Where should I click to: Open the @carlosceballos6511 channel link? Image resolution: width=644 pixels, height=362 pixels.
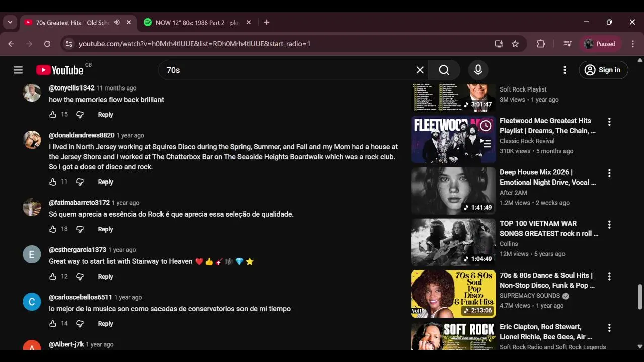[80, 297]
